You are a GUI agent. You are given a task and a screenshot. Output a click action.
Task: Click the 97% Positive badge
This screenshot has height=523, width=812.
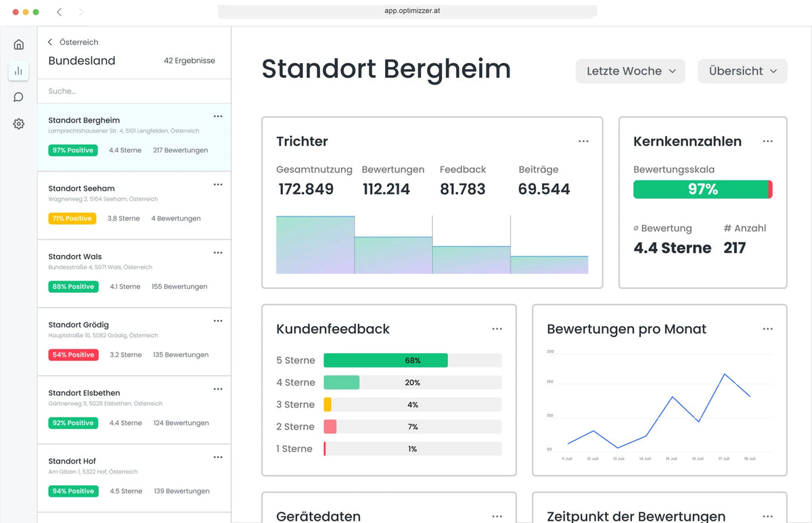click(73, 150)
